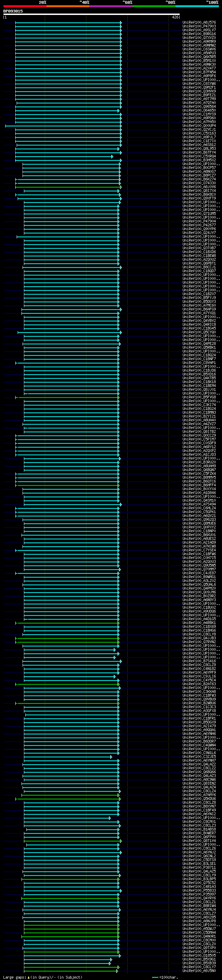Image resolution: width=222 pixels, height=980 pixels.
Task: Select hit UniRef100_B5X9G1
Action: point(199,959)
